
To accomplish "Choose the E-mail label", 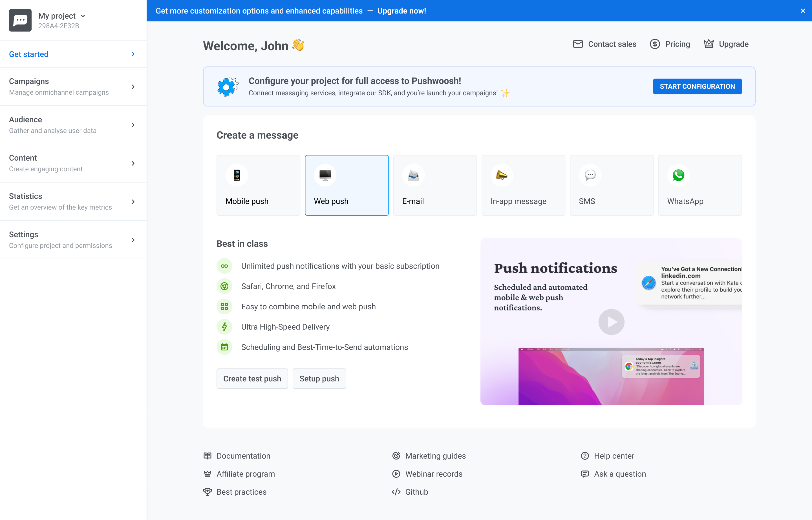I will pos(413,201).
